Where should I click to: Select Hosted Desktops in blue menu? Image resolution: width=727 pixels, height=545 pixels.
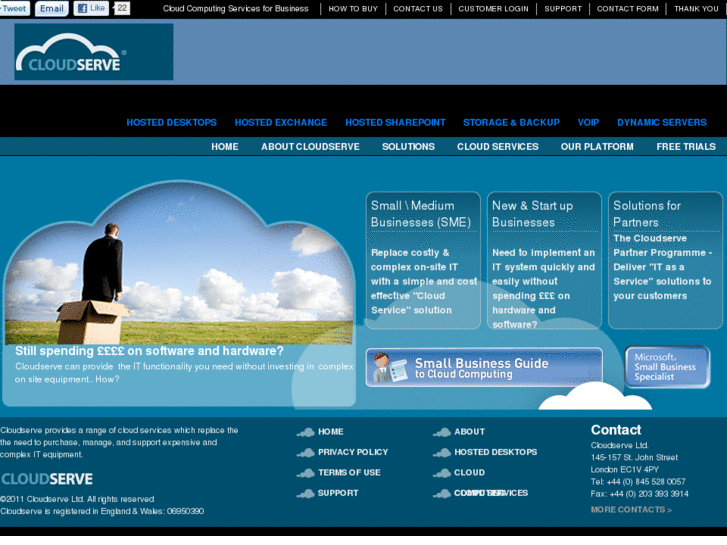pyautogui.click(x=172, y=122)
